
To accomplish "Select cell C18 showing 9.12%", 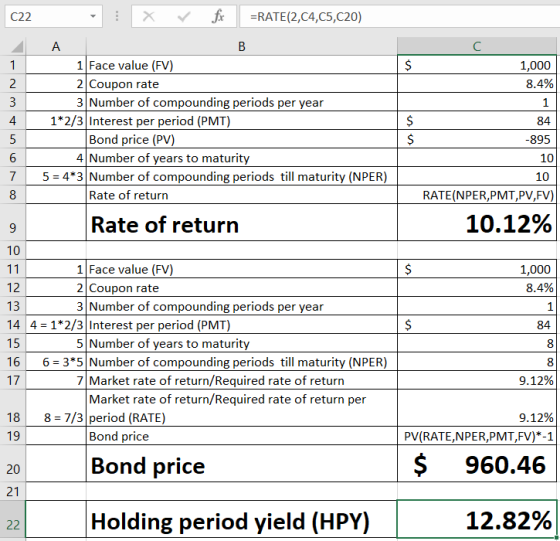I will 477,408.
